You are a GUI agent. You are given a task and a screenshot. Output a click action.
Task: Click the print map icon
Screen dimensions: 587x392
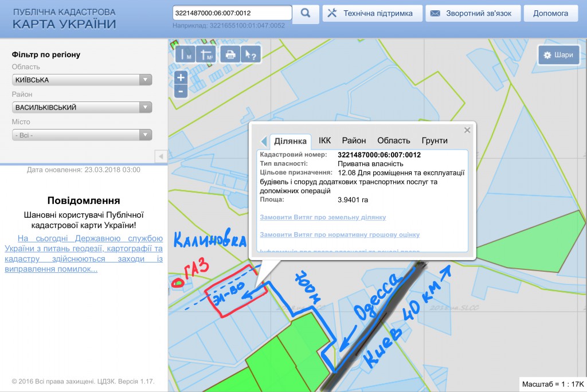click(x=230, y=54)
